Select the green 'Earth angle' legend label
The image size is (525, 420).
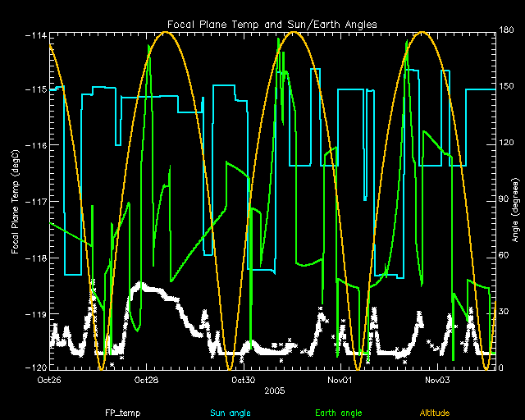[336, 413]
